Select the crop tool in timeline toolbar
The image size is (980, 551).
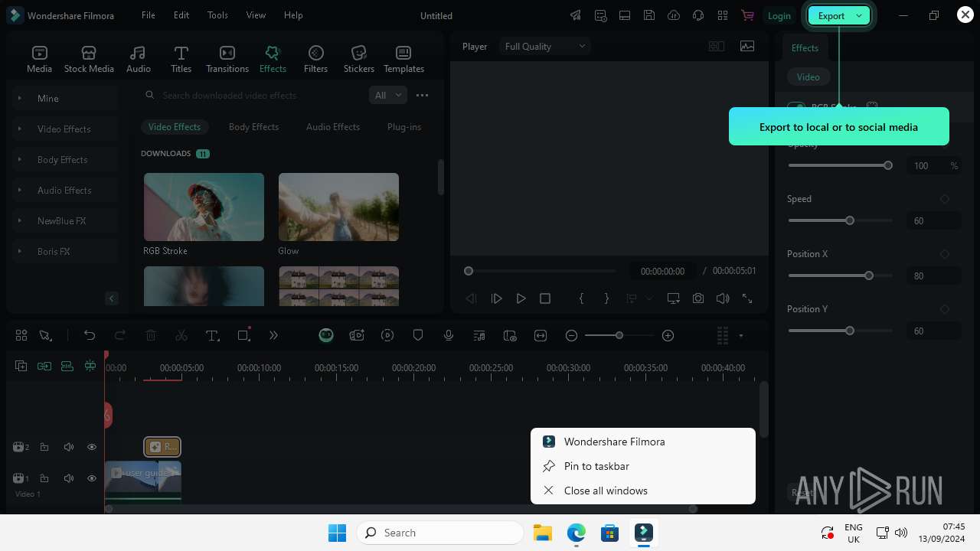click(244, 335)
